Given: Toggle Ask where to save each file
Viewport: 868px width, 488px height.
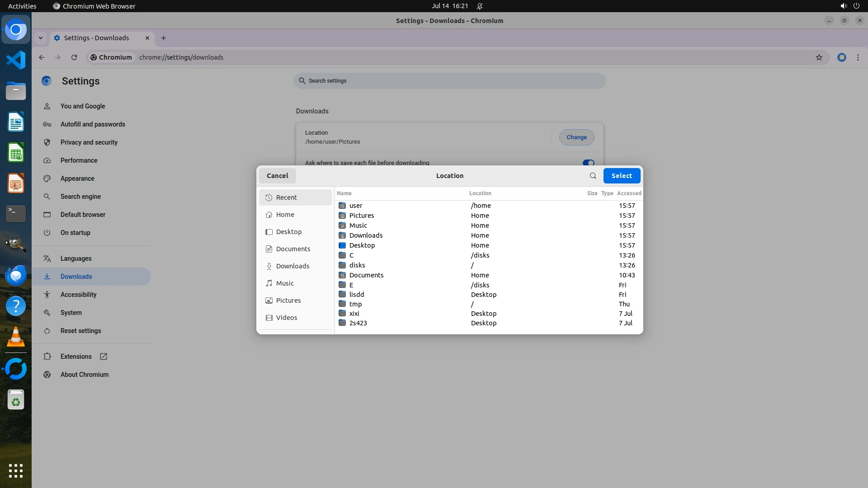Looking at the screenshot, I should pyautogui.click(x=588, y=163).
